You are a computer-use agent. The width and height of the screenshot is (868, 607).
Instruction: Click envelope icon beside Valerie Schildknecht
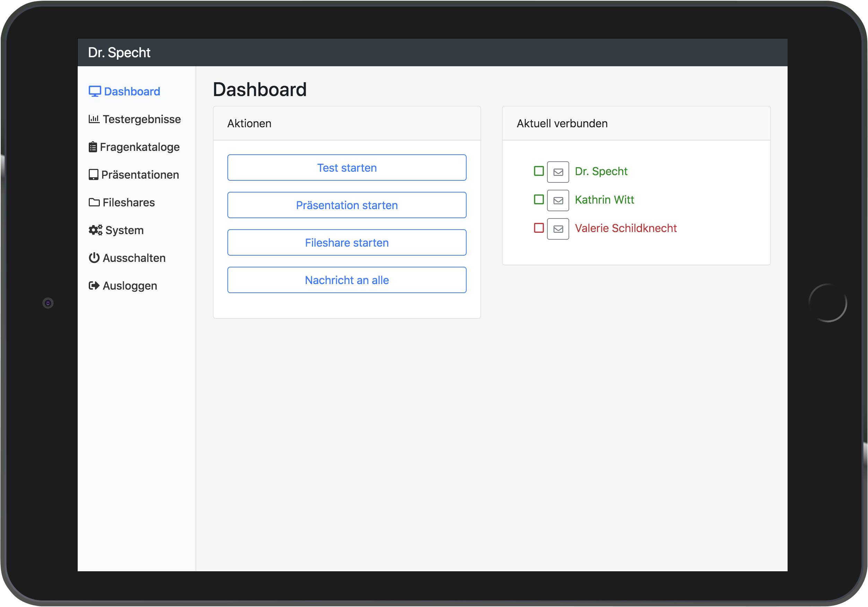click(558, 229)
